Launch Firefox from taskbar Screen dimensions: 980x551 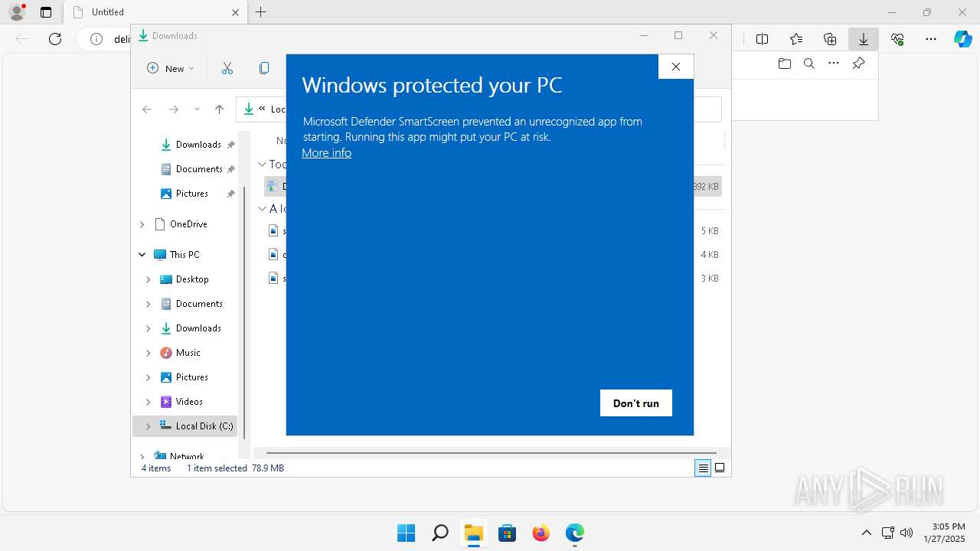541,533
